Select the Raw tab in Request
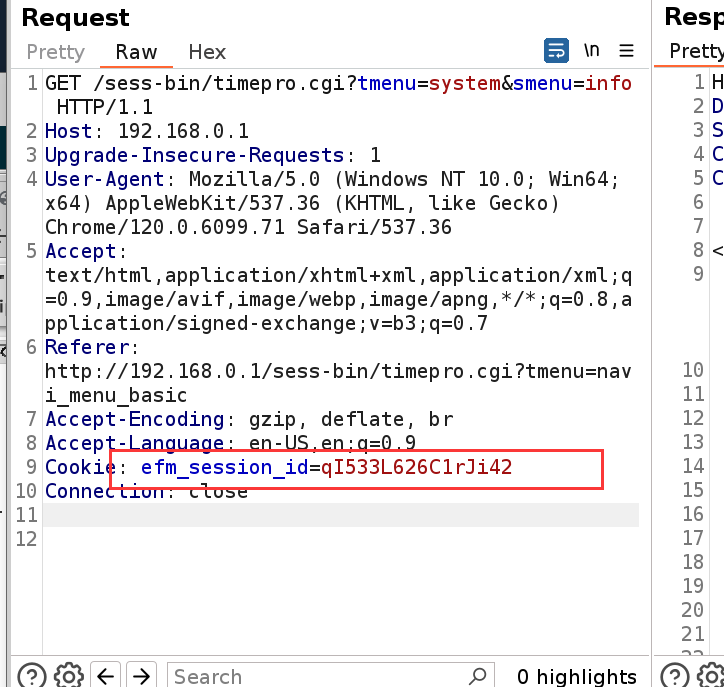Viewport: 724px width, 687px height. point(136,52)
